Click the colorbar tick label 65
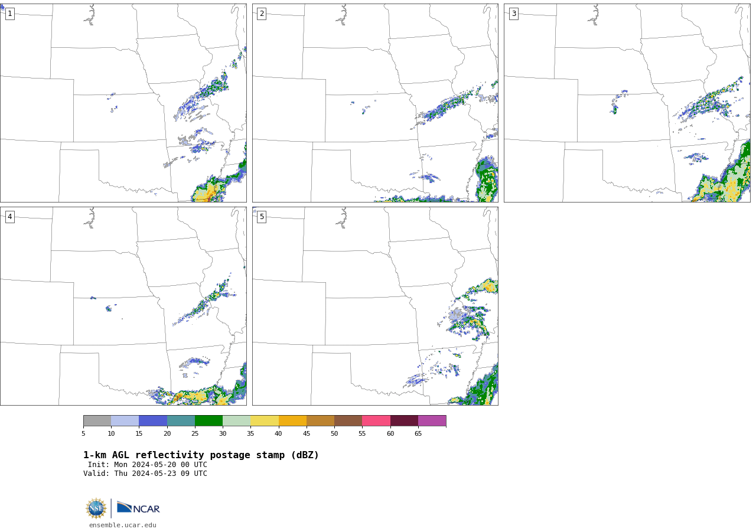The image size is (756, 532). 418,434
